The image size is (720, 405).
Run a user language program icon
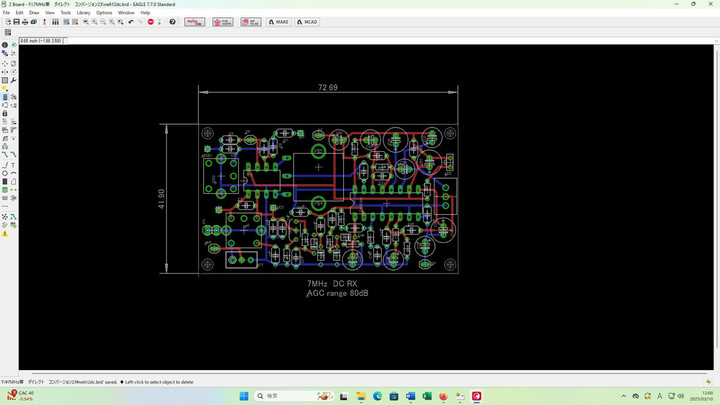(x=75, y=22)
